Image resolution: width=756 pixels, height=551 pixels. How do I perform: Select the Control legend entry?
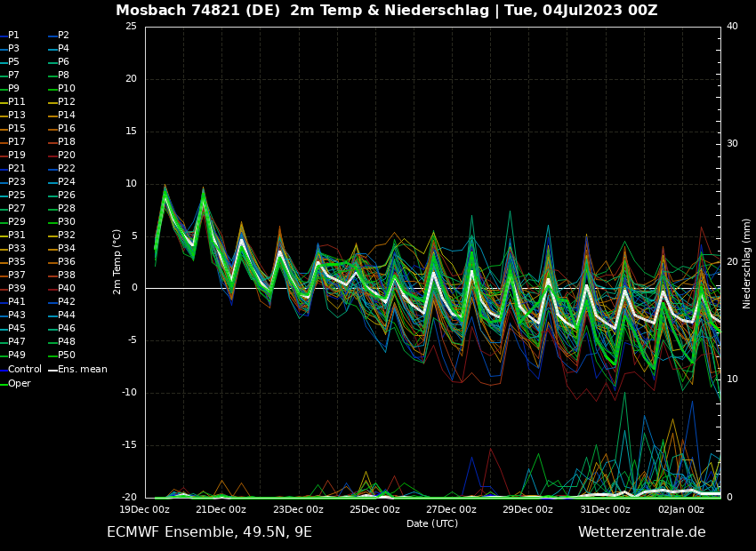pyautogui.click(x=24, y=369)
